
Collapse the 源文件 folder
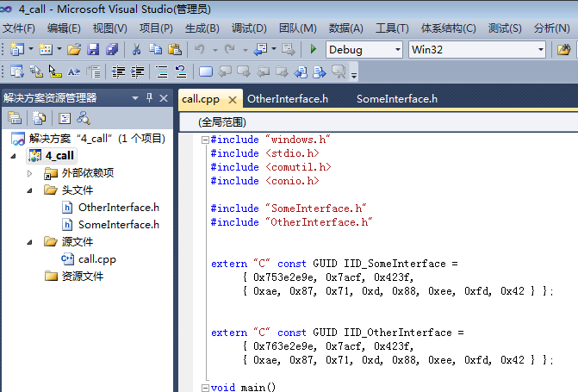(x=30, y=242)
